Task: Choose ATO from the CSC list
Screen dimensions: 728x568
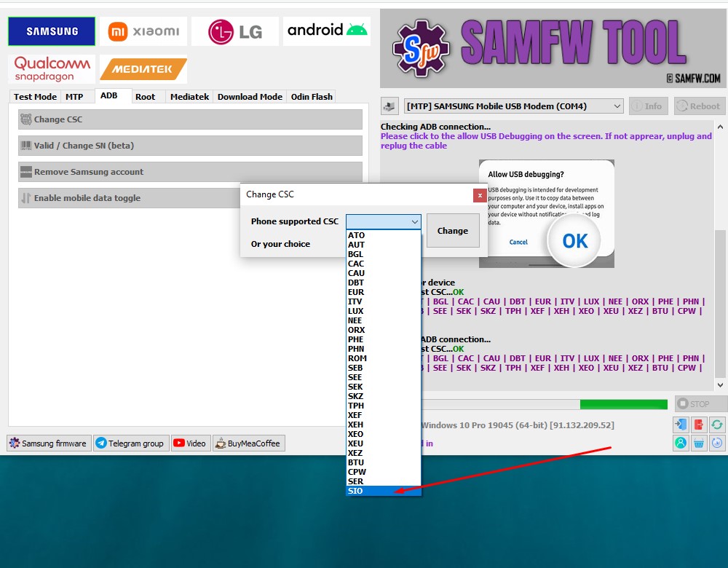Action: [x=384, y=235]
